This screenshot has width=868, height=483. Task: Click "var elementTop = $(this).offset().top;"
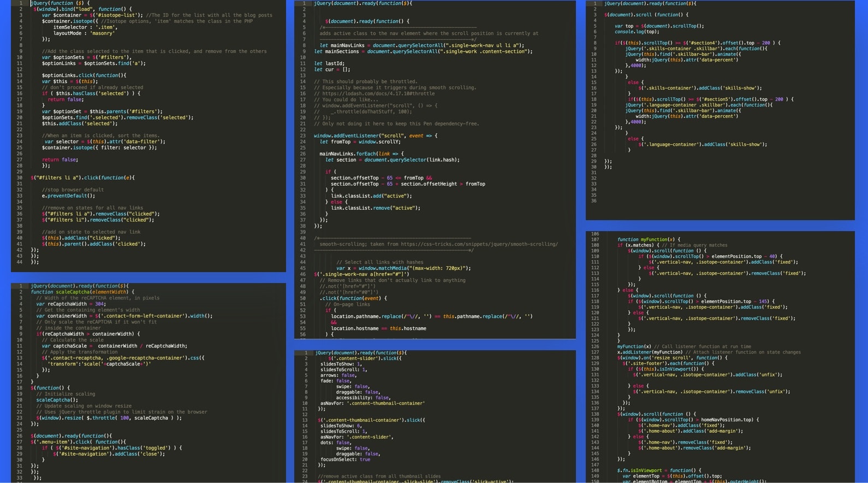point(672,476)
